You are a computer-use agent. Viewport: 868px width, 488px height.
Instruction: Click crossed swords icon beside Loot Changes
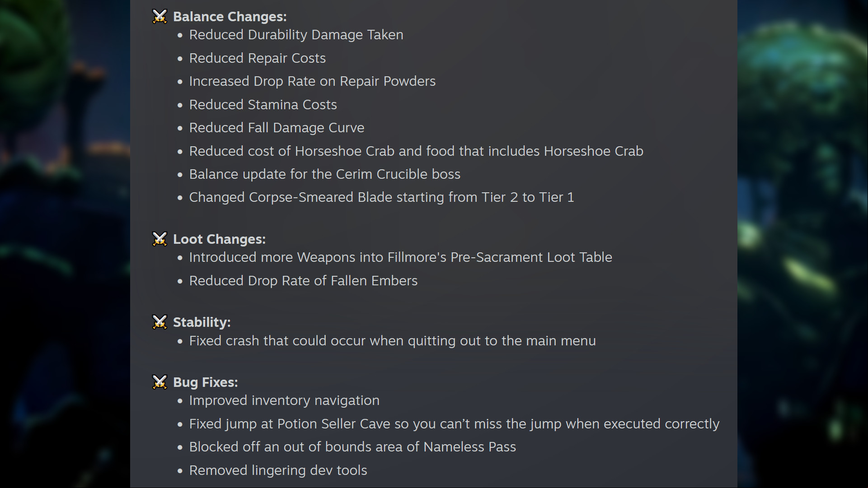(160, 239)
